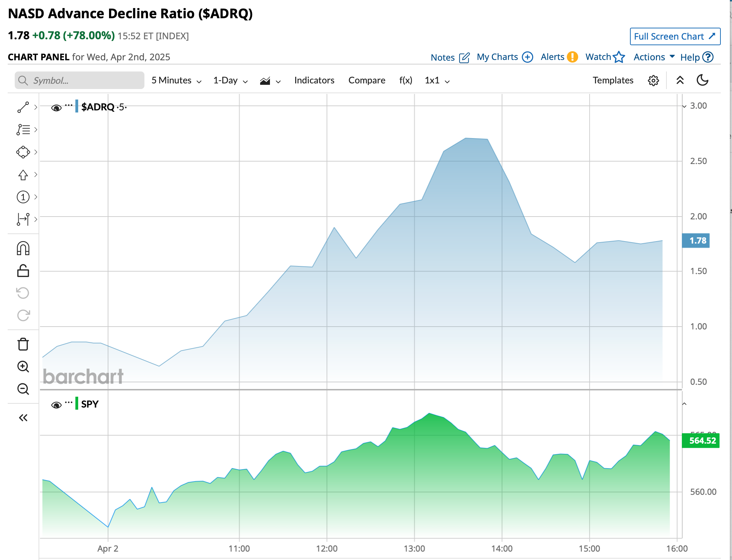Open the Compare menu
The width and height of the screenshot is (732, 560).
click(x=367, y=81)
